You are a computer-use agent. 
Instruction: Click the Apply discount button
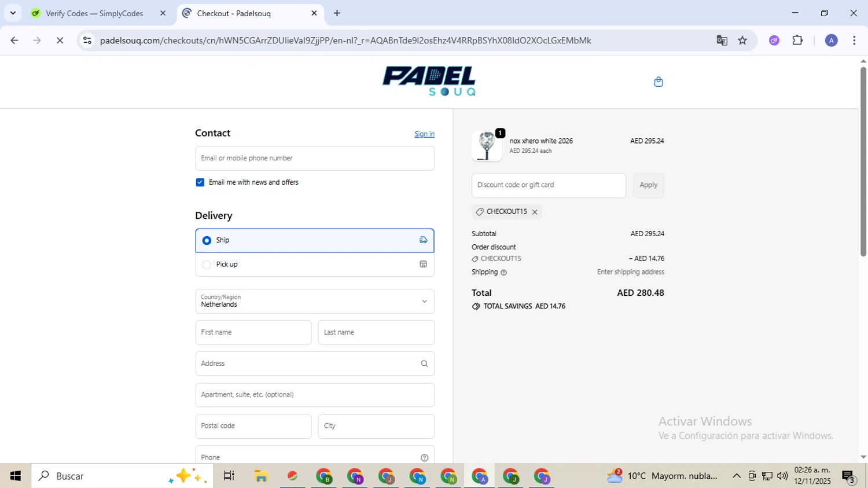tap(648, 185)
